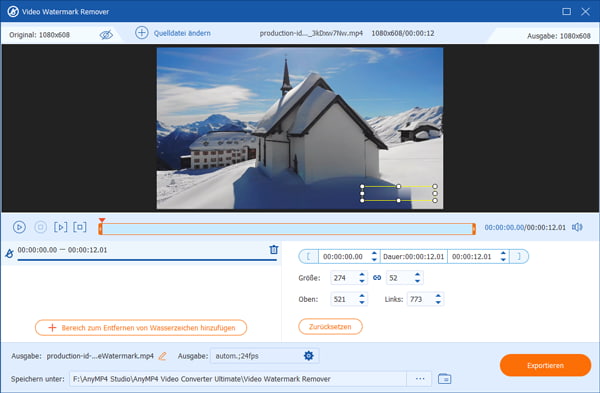Screen dimensions: 600x393
Task: Play the selected segment only
Action: point(60,227)
